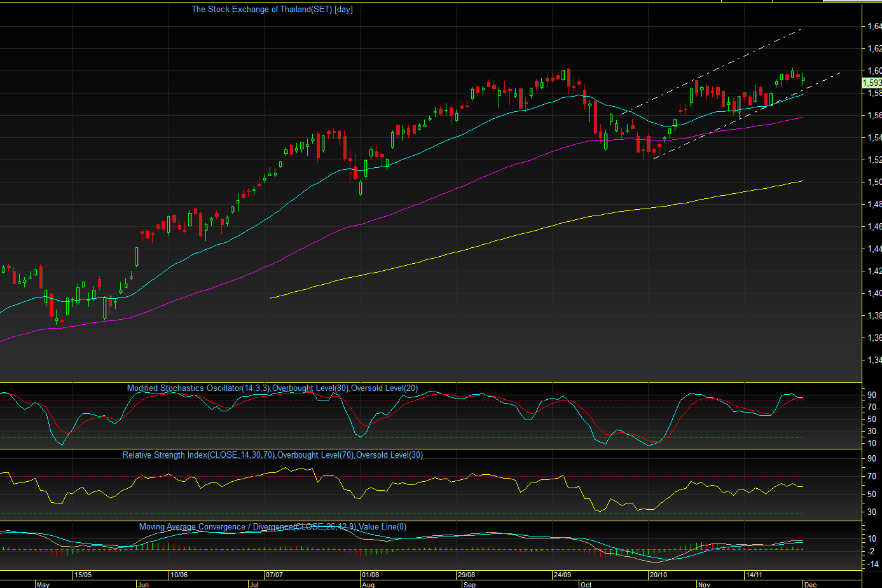Click the 01/08 date label on time axis
882x588 pixels.
[x=370, y=575]
